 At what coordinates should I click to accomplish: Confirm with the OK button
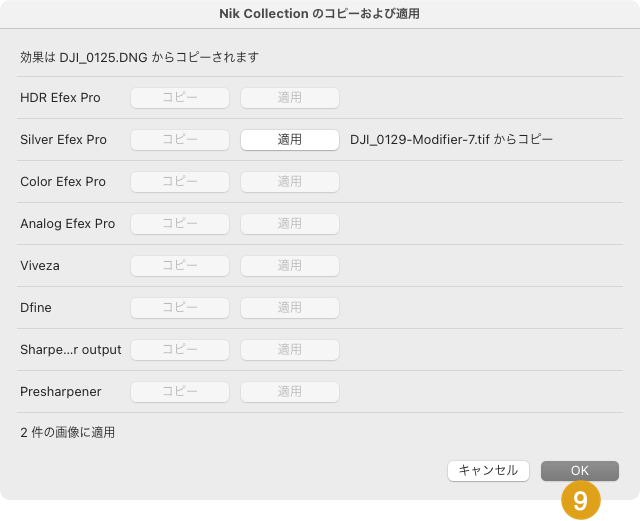pos(580,471)
